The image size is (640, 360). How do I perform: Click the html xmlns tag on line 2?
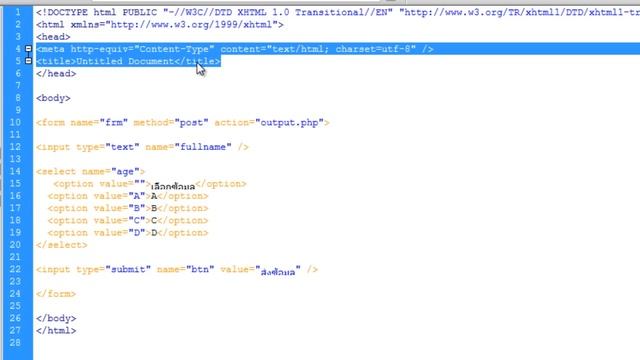pos(160,24)
